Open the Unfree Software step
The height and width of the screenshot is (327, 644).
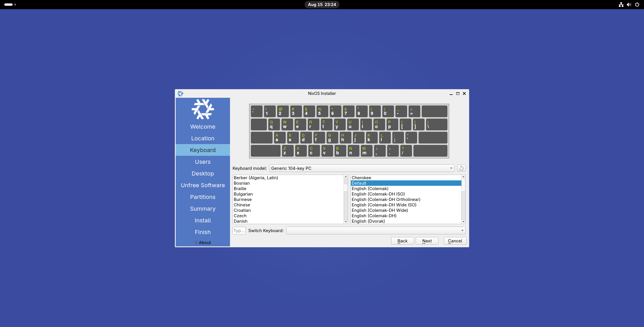[203, 185]
